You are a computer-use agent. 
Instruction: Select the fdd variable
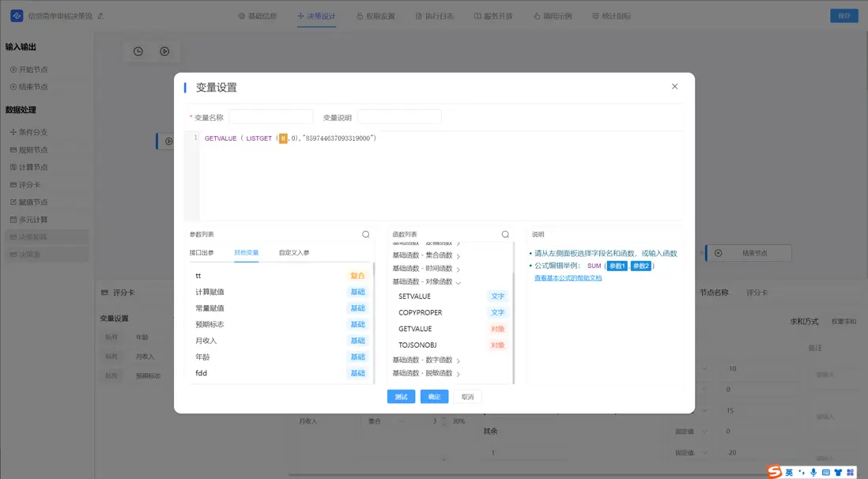pos(281,372)
